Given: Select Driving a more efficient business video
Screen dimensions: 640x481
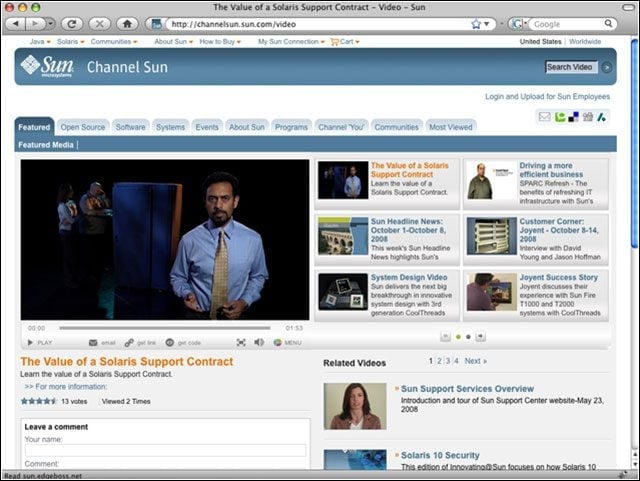Looking at the screenshot, I should click(536, 183).
